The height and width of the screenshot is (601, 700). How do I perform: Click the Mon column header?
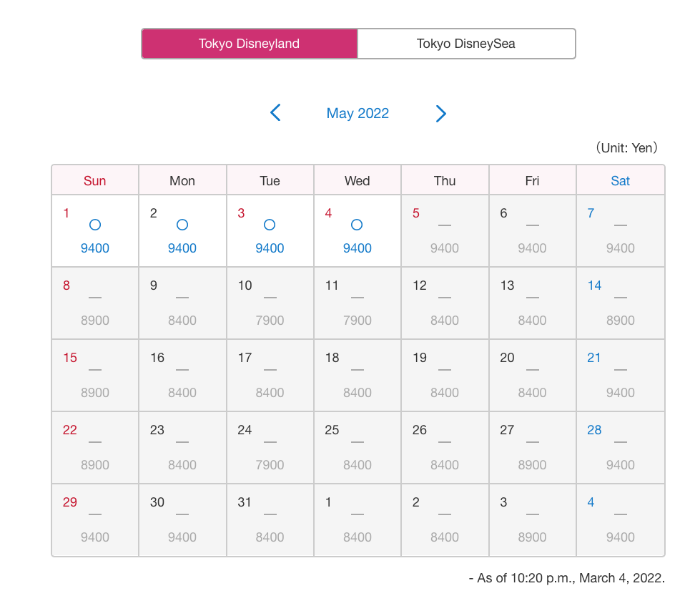(x=182, y=180)
